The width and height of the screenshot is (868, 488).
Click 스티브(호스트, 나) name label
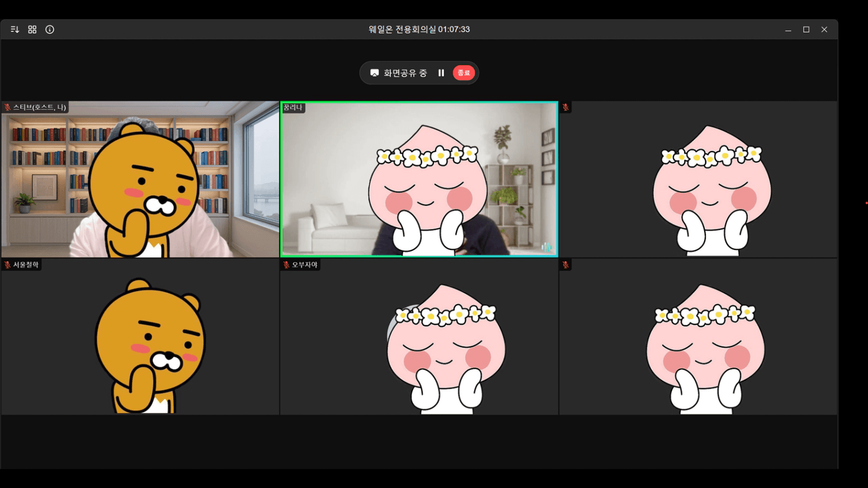(39, 107)
